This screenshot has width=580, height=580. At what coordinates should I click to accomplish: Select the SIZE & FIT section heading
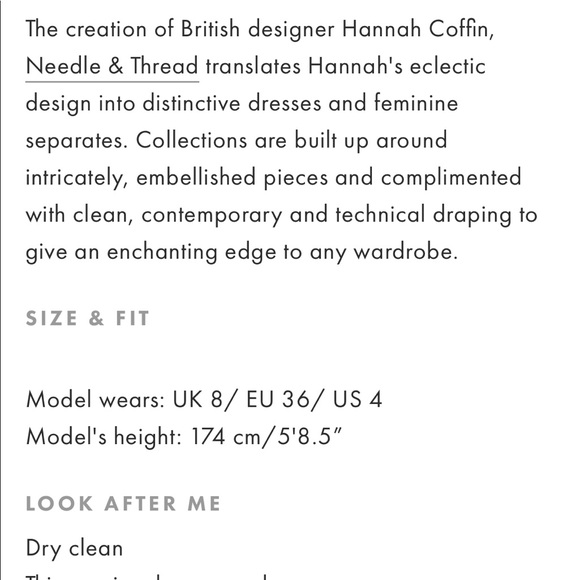pos(88,318)
